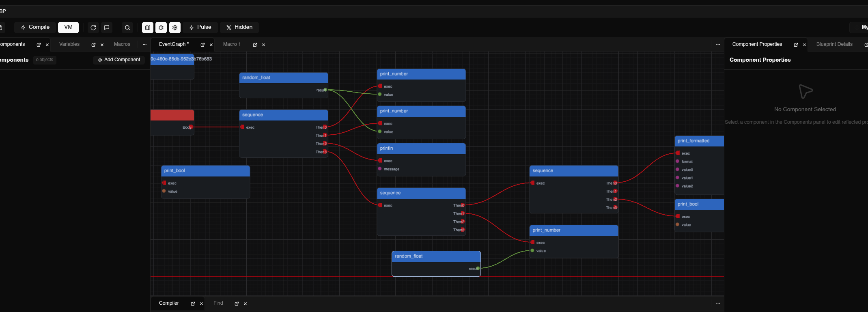
Task: Pop out the Component Properties tab
Action: [796, 45]
